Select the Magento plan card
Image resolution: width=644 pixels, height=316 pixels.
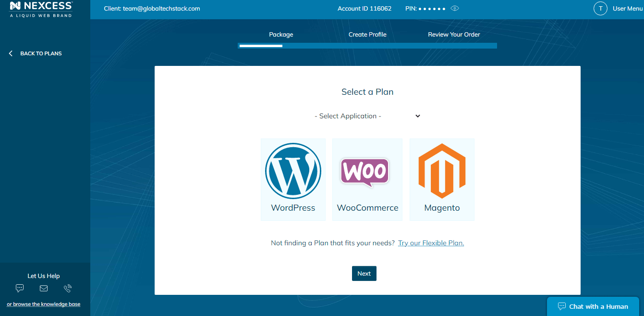(442, 179)
